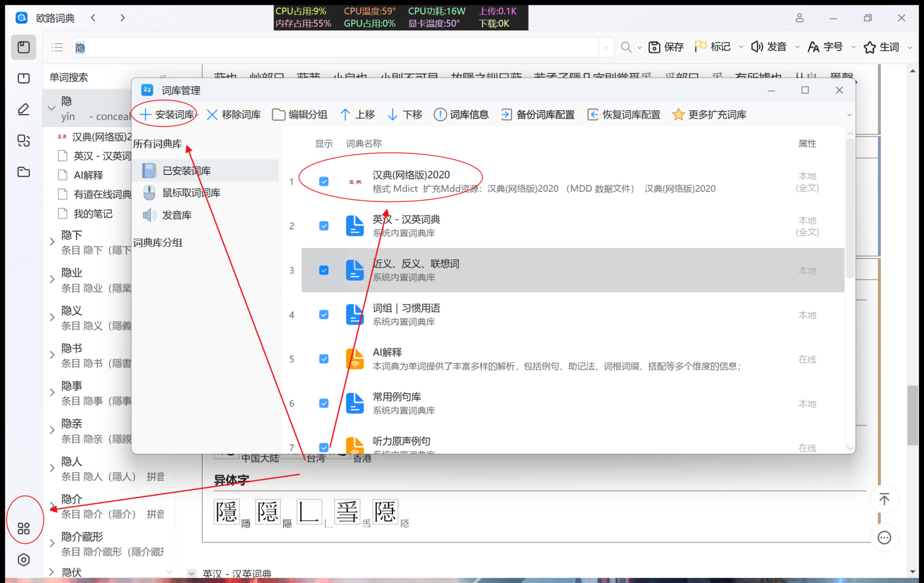Image resolution: width=924 pixels, height=583 pixels.
Task: Click the scroll-to-top arrow button
Action: click(x=884, y=499)
